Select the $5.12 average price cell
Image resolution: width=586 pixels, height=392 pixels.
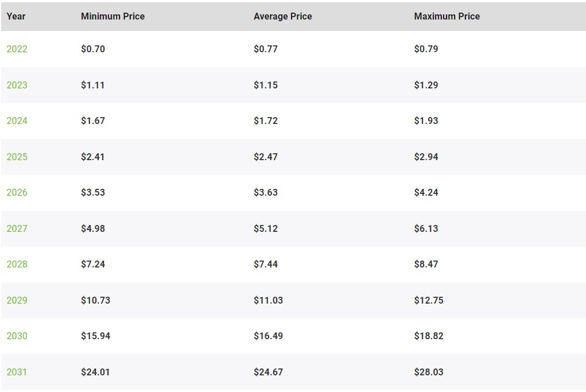pyautogui.click(x=266, y=228)
